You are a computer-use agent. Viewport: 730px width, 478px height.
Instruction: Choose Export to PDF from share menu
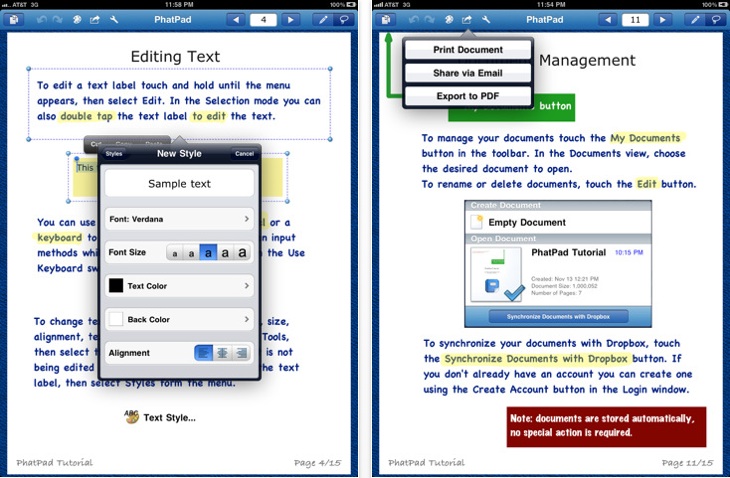(x=468, y=96)
